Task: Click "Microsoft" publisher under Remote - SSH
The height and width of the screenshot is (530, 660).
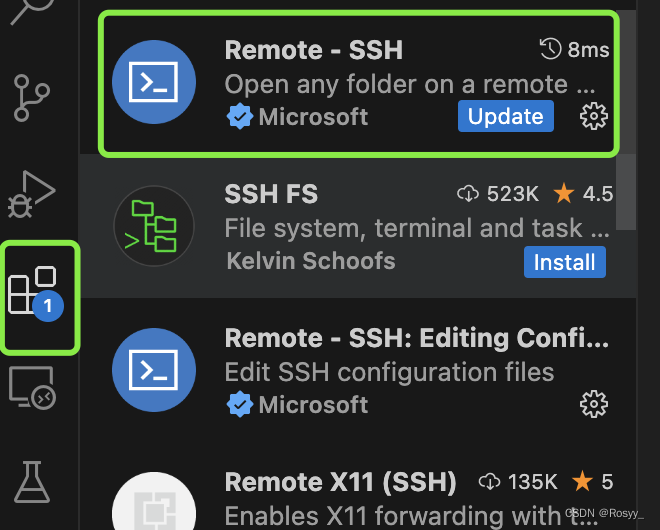Action: [313, 117]
